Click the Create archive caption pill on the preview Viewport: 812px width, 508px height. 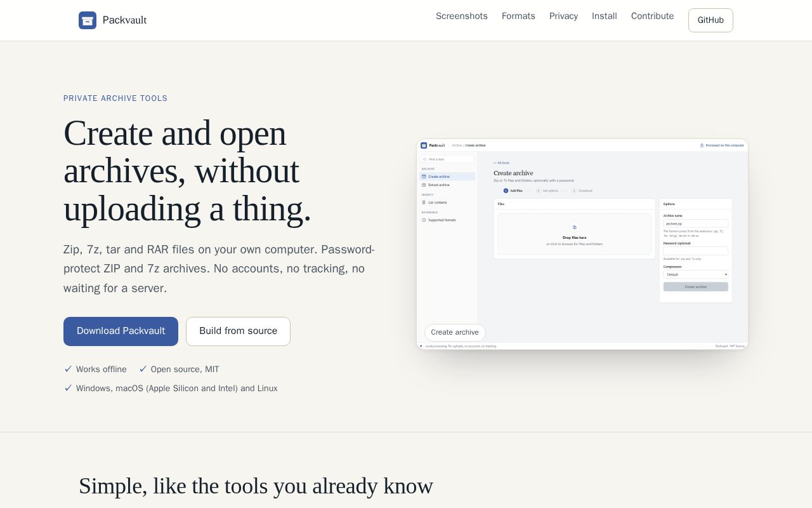click(x=455, y=333)
